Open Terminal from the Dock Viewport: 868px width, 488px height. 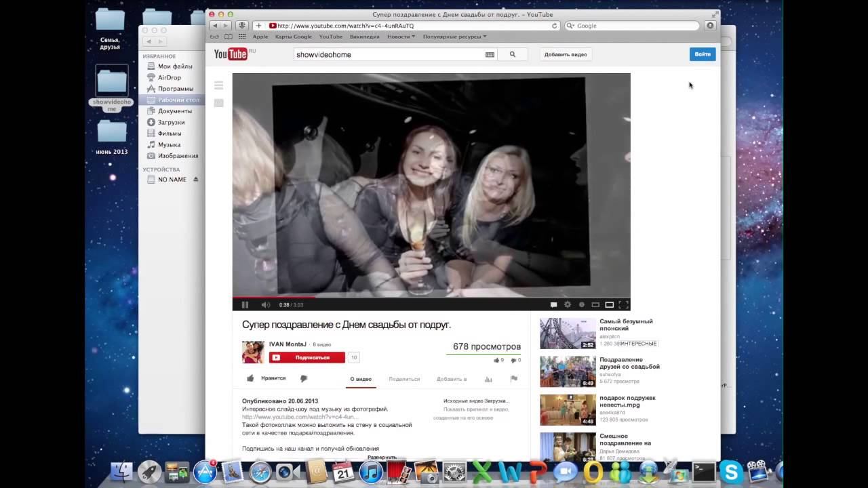coord(703,472)
